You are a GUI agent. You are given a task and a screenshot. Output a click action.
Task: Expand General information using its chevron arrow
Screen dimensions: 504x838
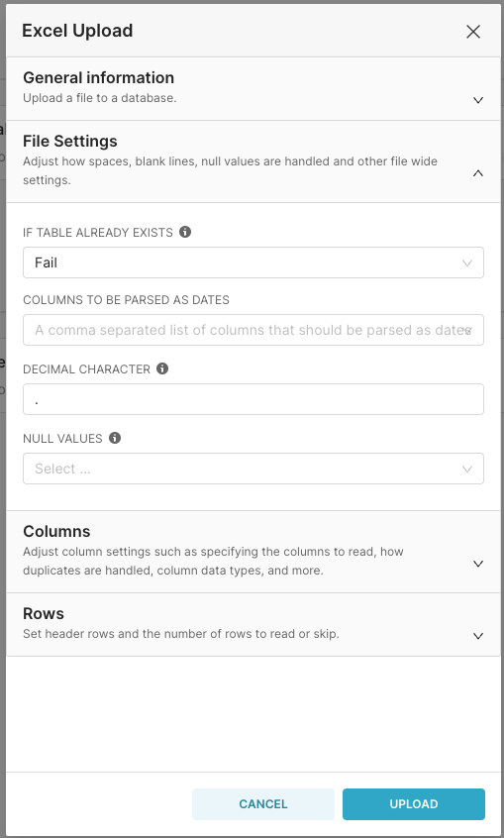[478, 100]
